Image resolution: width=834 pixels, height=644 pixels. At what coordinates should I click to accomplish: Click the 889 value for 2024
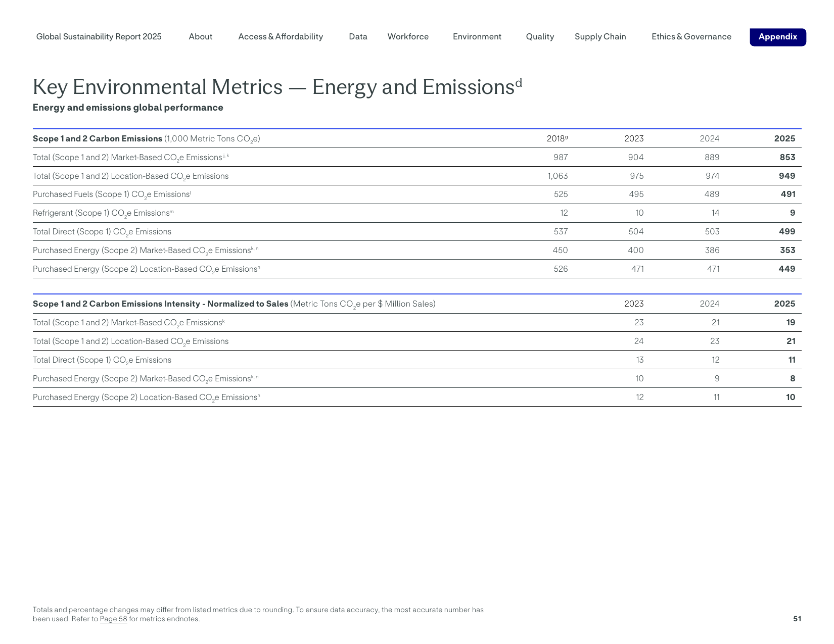point(712,158)
